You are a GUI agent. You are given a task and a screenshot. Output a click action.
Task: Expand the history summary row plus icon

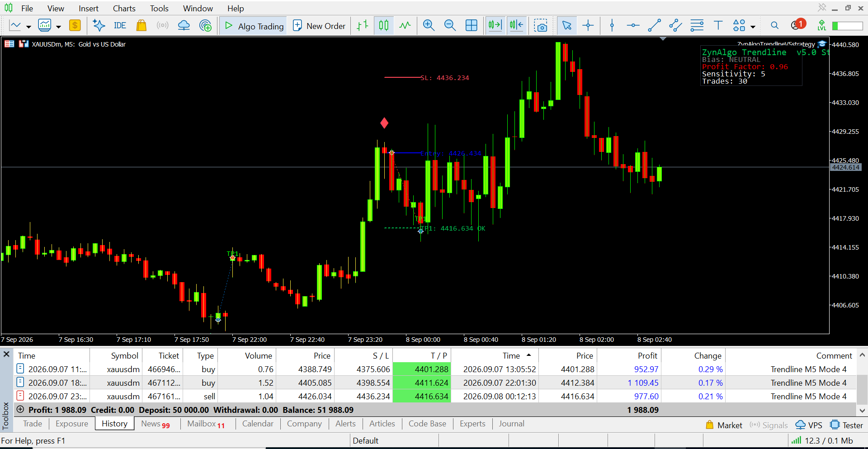[x=20, y=409]
